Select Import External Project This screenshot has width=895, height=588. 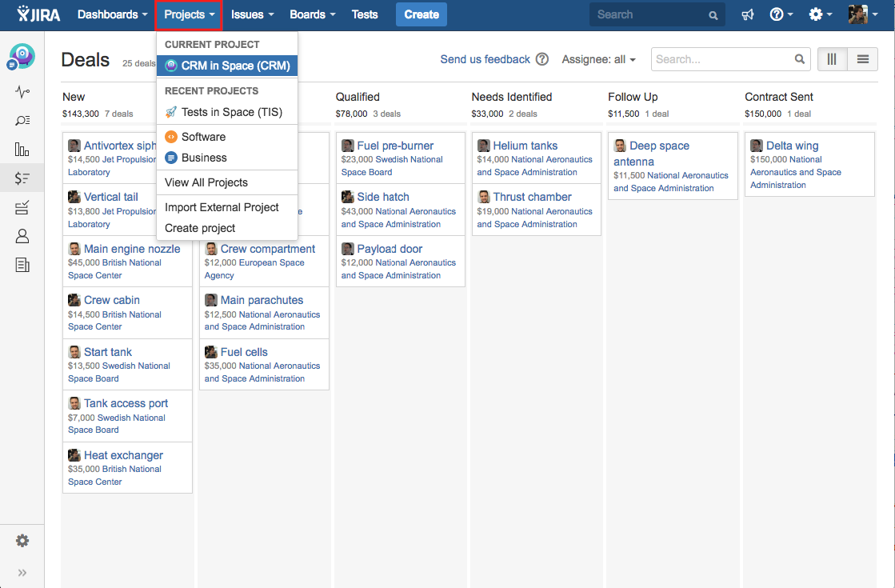227,207
